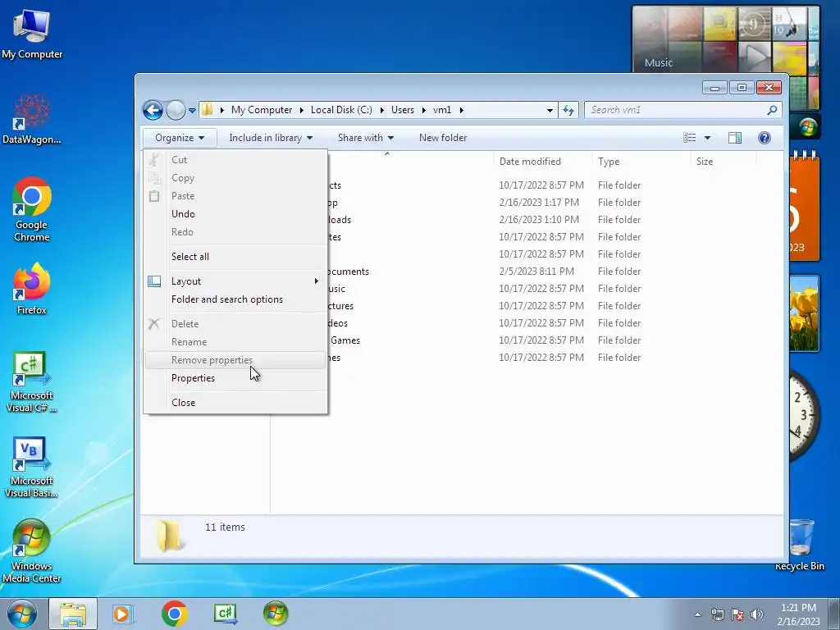Click the tulips slideshow gadget
840x630 pixels.
804,313
